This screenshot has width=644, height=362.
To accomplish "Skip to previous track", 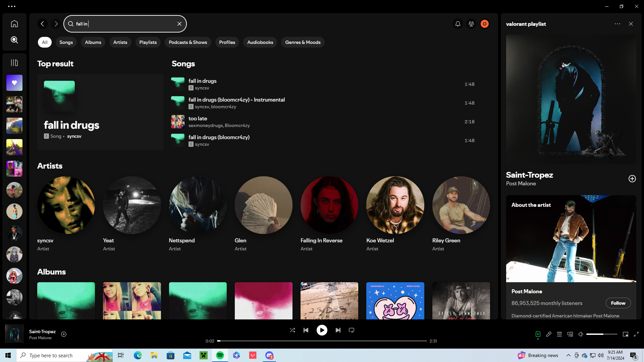I will (306, 330).
